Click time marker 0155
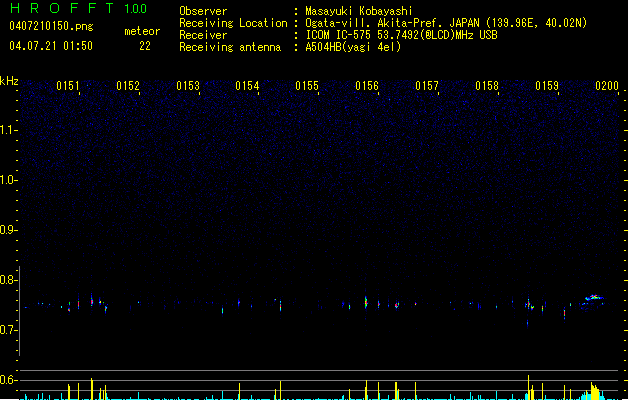The width and height of the screenshot is (629, 400). click(x=307, y=86)
